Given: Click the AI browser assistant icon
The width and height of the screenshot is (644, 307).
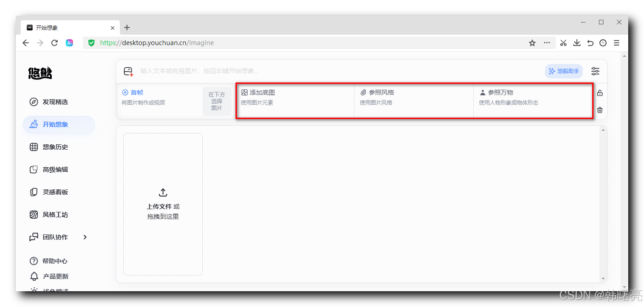Looking at the screenshot, I should (69, 43).
